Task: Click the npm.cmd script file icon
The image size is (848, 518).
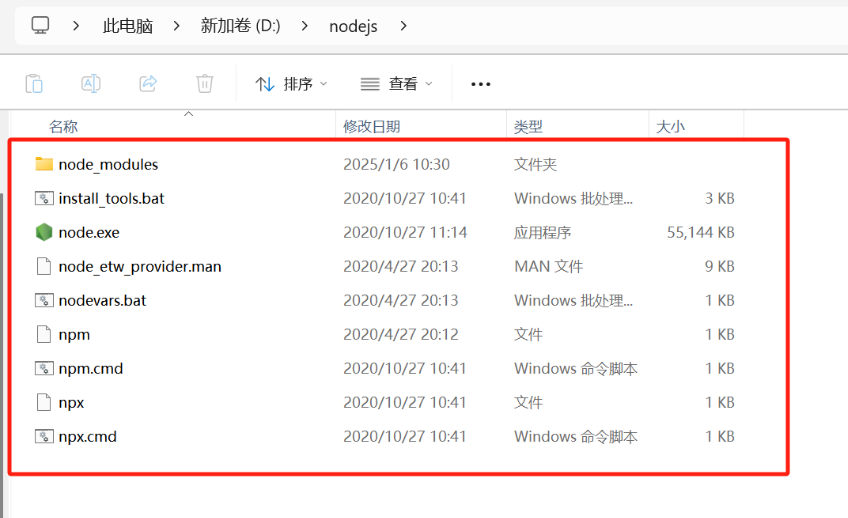Action: point(44,368)
